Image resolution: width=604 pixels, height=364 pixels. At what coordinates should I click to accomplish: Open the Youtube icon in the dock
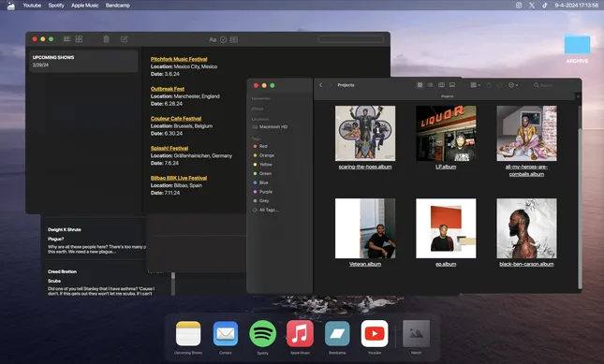coord(375,334)
